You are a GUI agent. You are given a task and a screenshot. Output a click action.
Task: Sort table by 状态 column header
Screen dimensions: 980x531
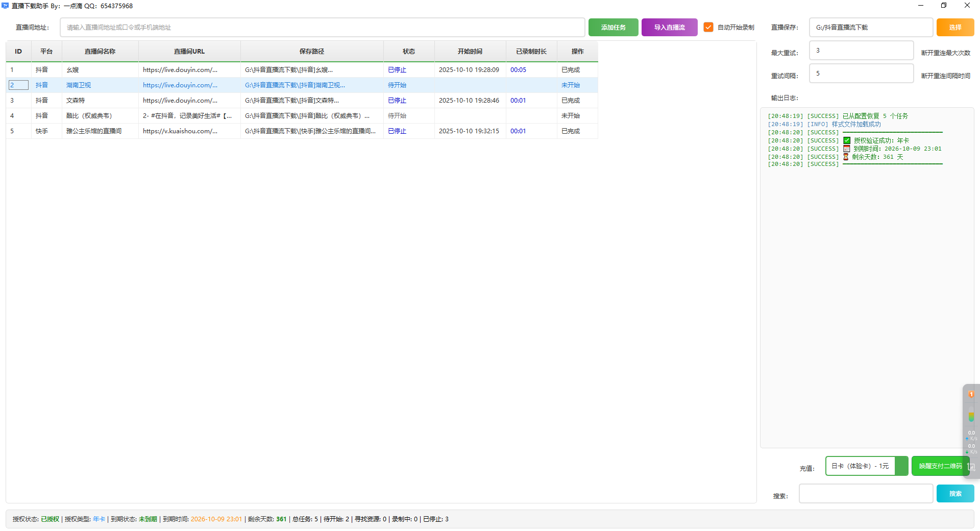[x=408, y=52]
